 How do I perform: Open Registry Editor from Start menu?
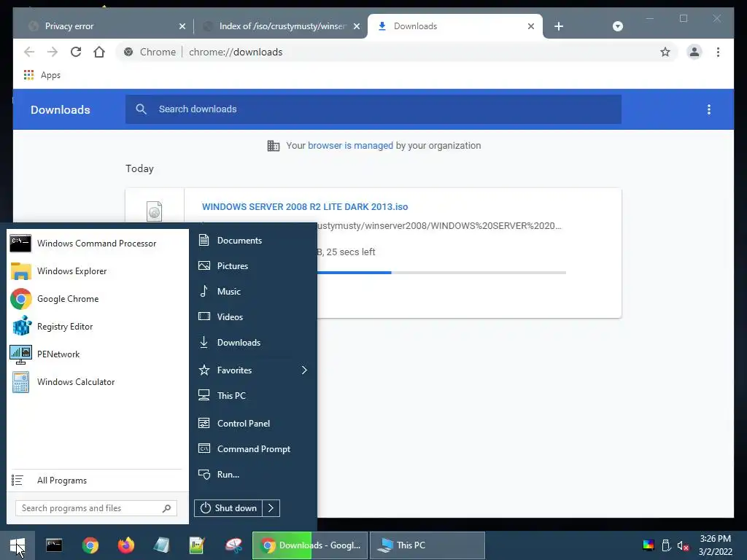click(97, 326)
